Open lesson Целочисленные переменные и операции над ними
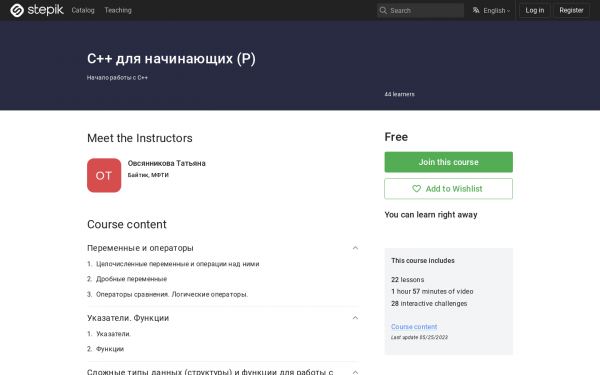 click(x=178, y=264)
